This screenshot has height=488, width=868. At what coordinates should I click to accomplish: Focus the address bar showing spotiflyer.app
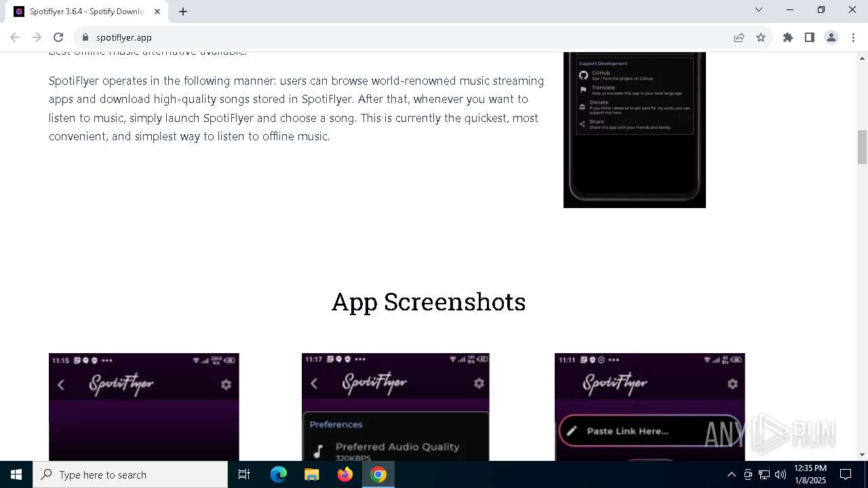click(407, 37)
